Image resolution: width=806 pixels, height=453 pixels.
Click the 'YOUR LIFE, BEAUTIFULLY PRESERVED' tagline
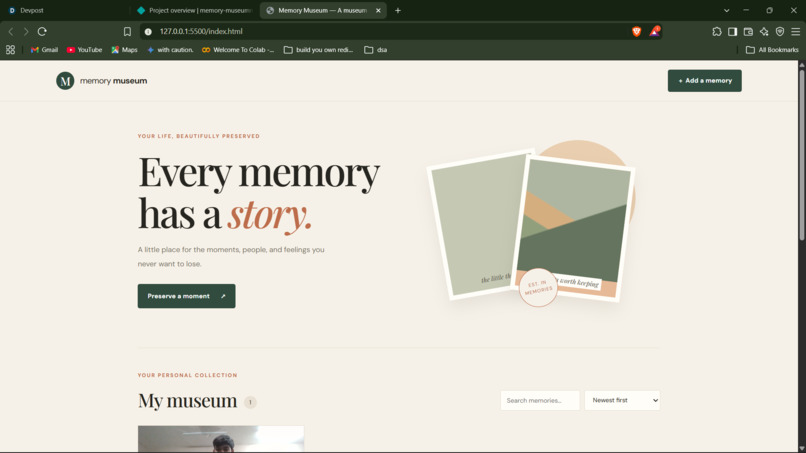point(199,136)
